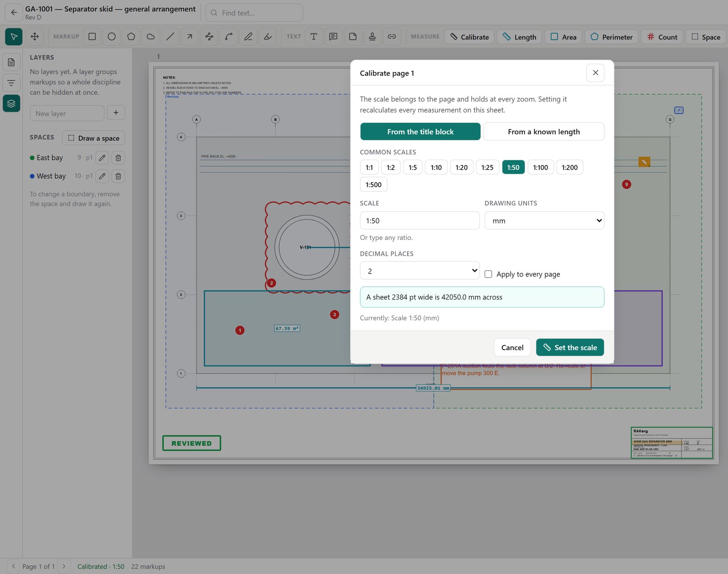The image size is (728, 574).
Task: Select the pointer selection tool
Action: click(14, 37)
